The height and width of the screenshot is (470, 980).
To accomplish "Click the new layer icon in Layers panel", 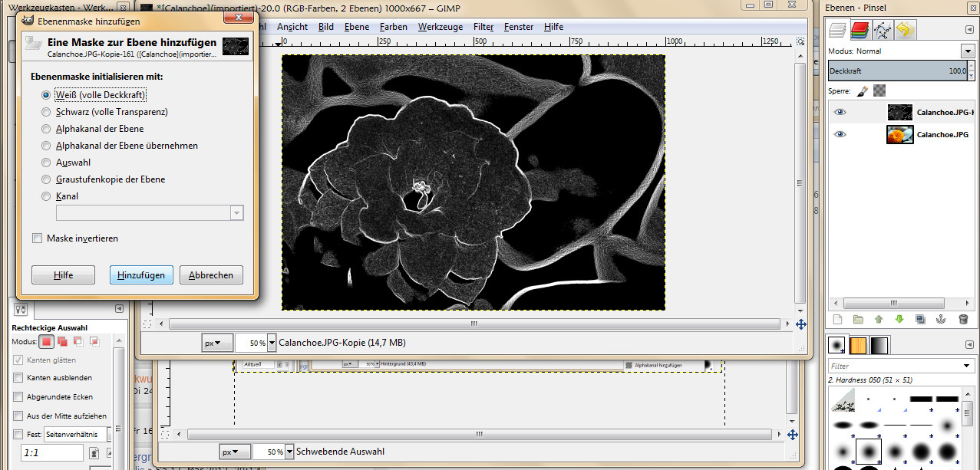I will click(838, 320).
